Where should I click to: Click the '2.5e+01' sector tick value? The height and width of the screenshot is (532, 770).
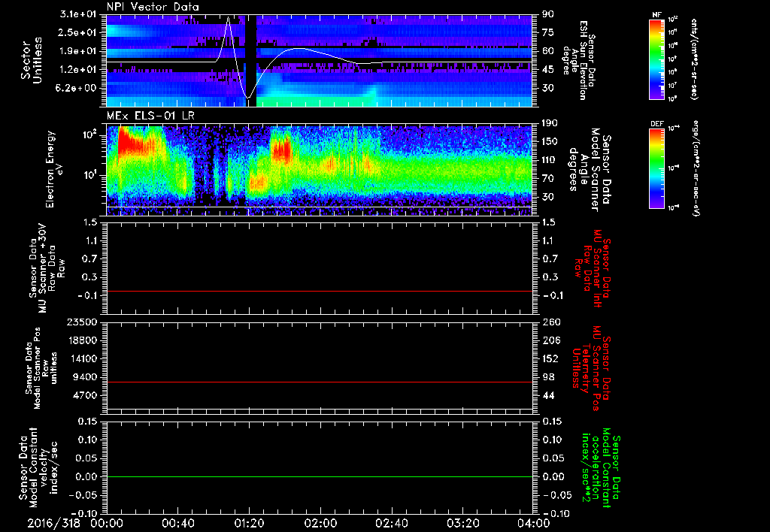pos(77,33)
